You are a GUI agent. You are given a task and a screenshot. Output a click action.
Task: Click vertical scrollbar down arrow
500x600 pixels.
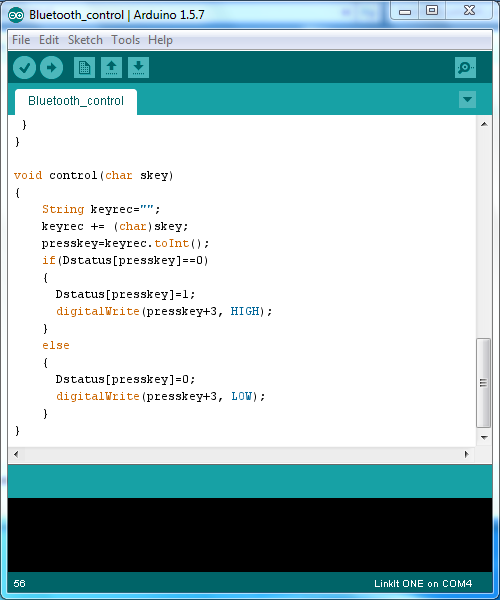click(x=484, y=437)
